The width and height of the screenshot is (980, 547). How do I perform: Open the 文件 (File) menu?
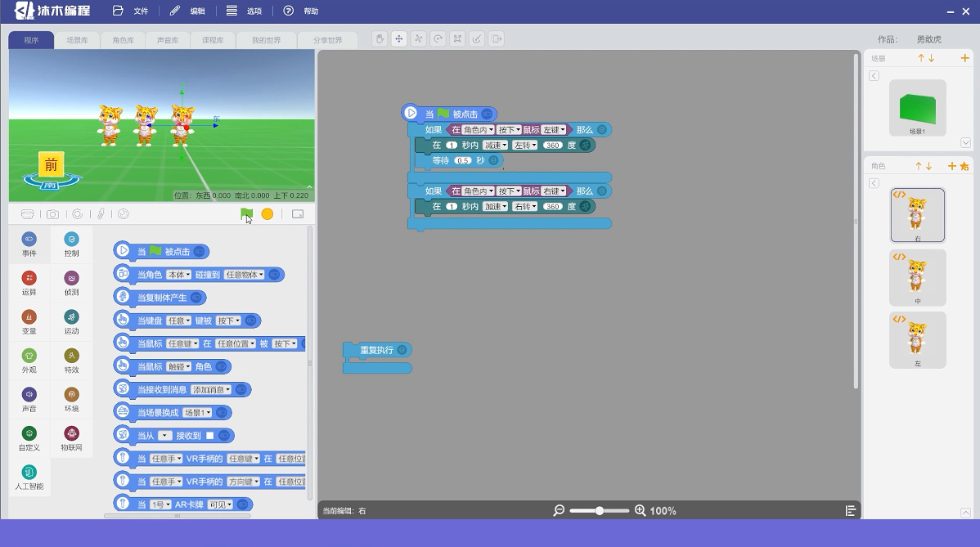[131, 11]
